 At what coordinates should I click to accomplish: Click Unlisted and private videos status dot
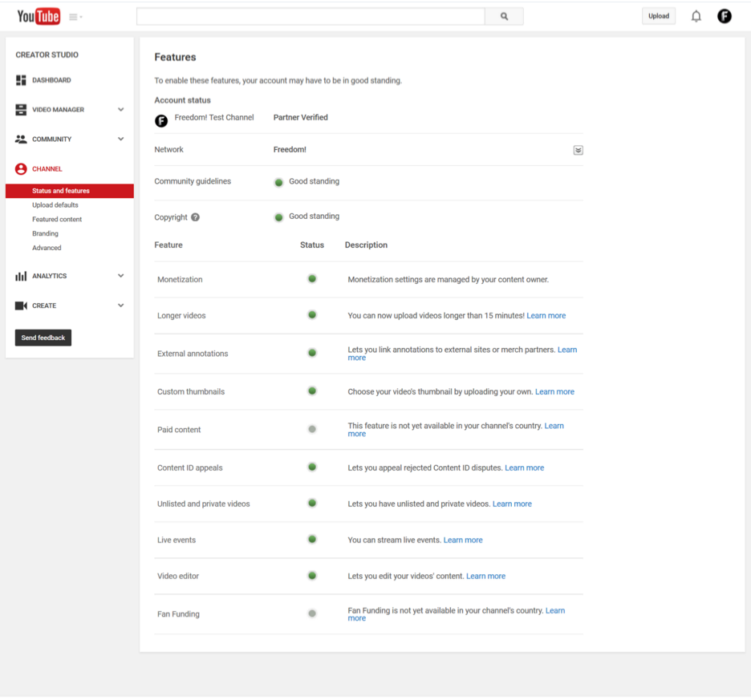click(x=312, y=504)
